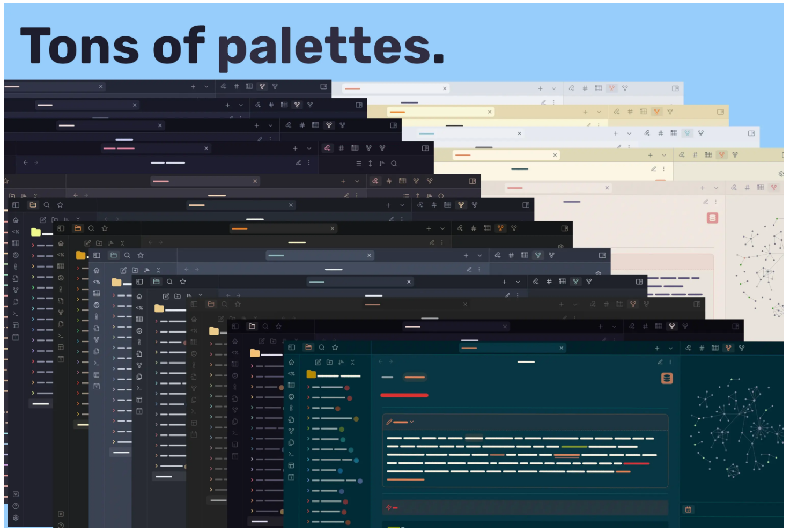
Task: Open tags panel in teal window's right sidebar
Action: [x=702, y=348]
